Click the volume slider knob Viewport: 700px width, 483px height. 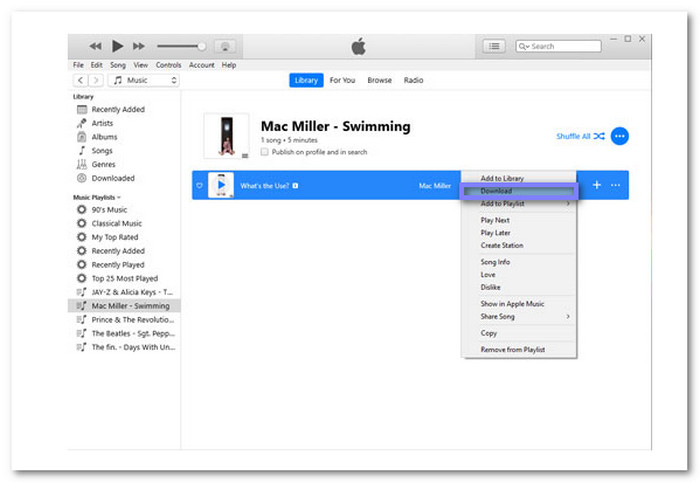click(x=202, y=46)
